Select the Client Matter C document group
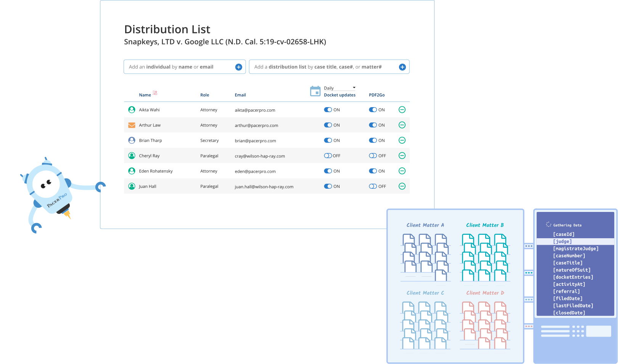 point(425,320)
